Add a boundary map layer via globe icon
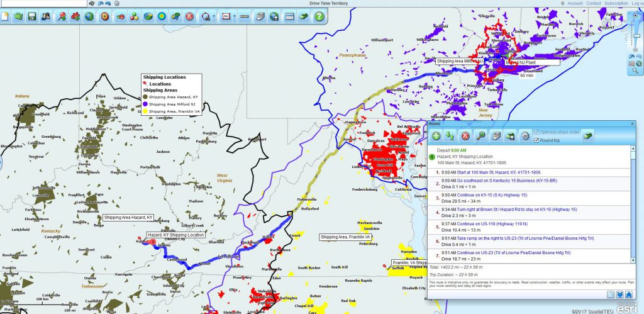The image size is (644, 314). [x=89, y=16]
